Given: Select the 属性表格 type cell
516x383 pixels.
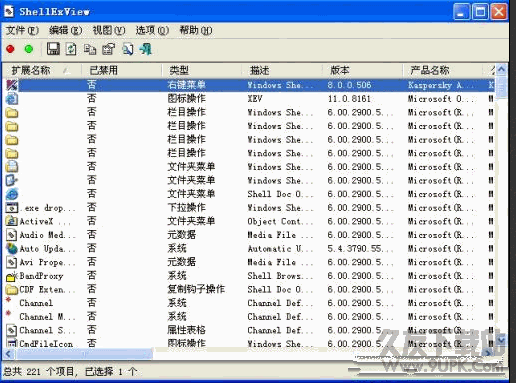Looking at the screenshot, I should (186, 330).
